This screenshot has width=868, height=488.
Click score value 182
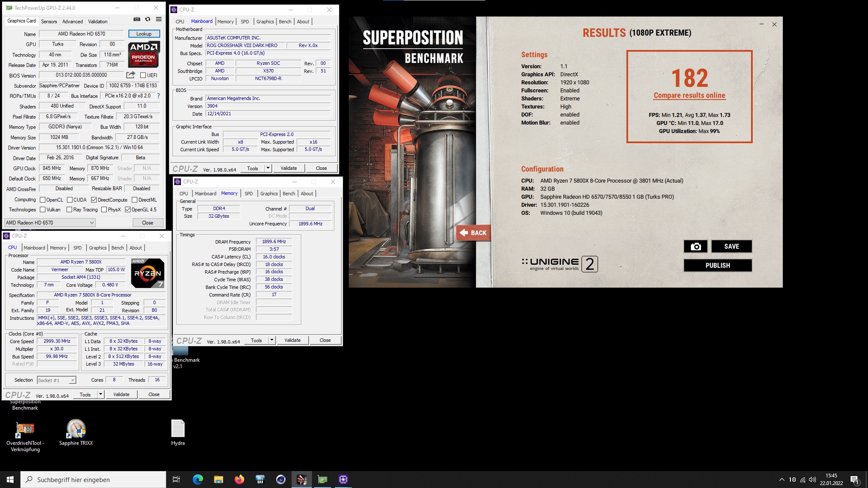(x=690, y=78)
